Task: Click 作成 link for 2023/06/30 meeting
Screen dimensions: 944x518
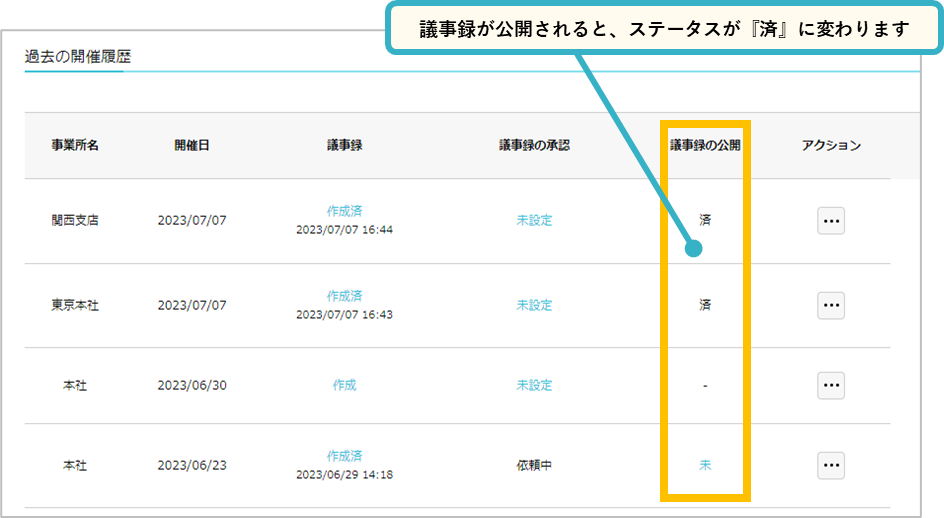Action: (x=344, y=385)
